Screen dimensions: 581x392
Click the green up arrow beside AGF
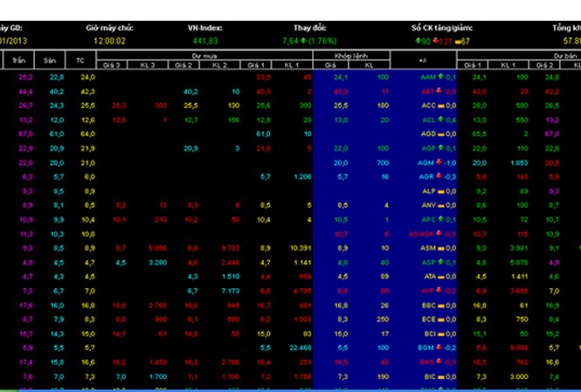(x=440, y=148)
